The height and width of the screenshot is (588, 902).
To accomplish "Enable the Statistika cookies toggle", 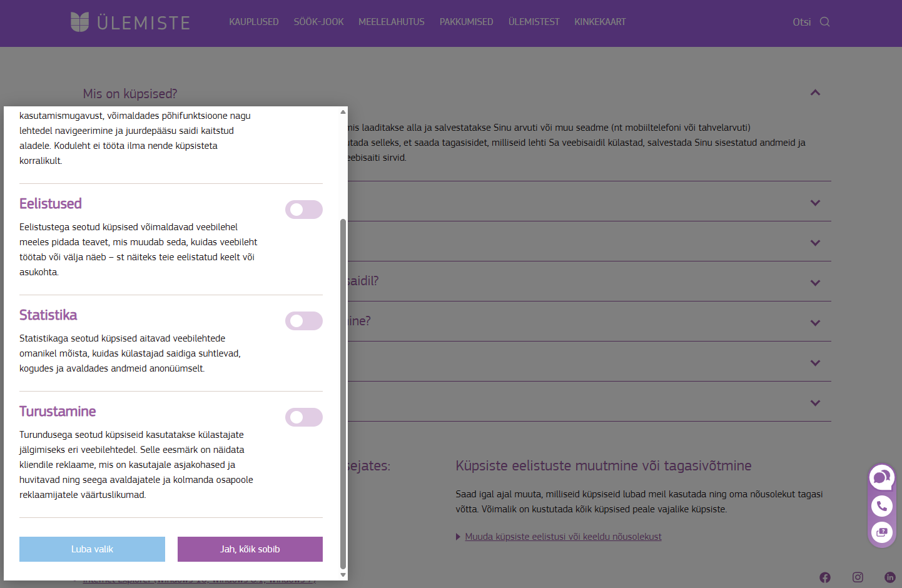I will [x=304, y=321].
